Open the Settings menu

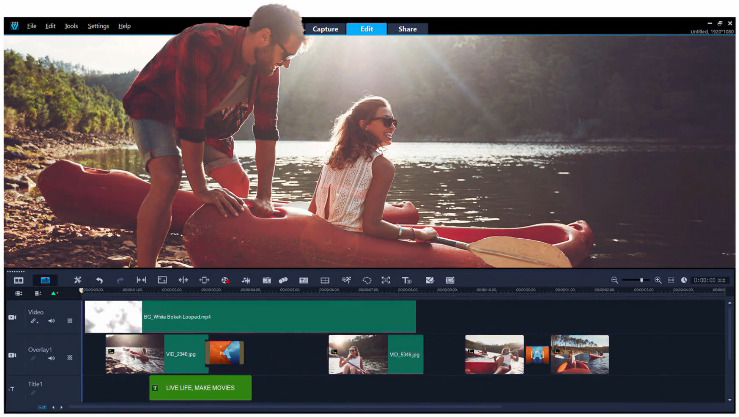click(x=98, y=26)
